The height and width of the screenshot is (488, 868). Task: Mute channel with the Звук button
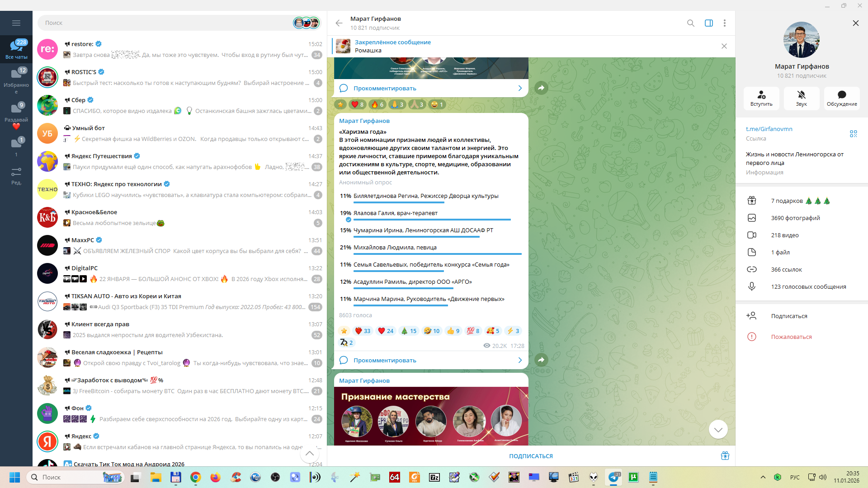801,98
